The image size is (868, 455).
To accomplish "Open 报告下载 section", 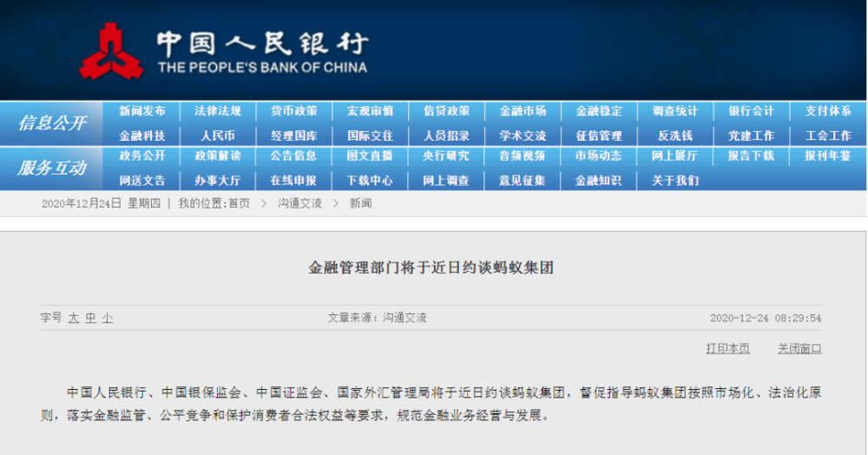I will click(751, 156).
